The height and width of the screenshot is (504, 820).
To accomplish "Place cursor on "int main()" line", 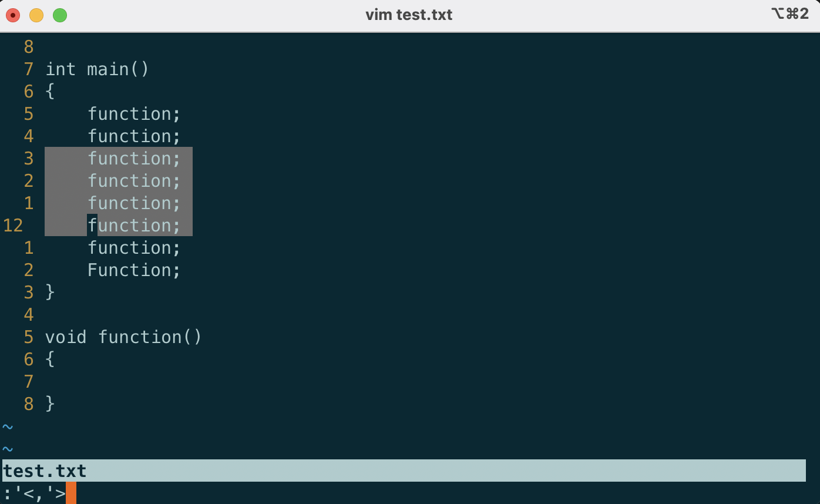I will click(98, 69).
